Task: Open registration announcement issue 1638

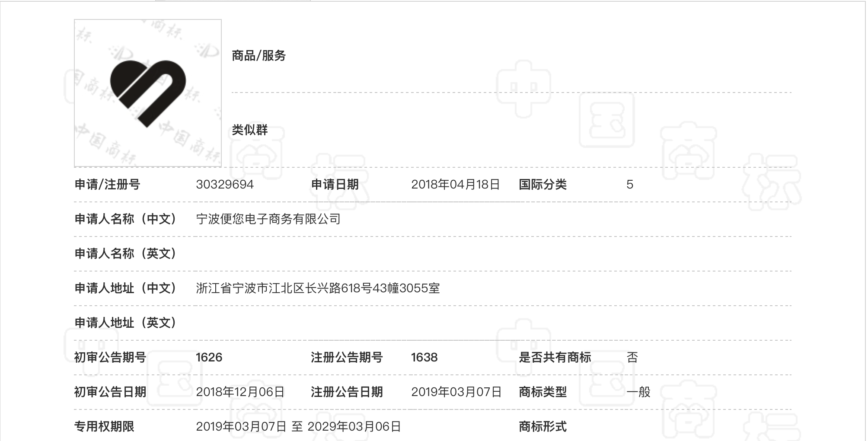Action: [x=424, y=358]
